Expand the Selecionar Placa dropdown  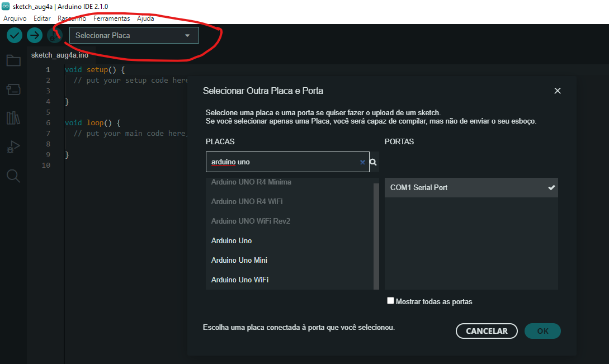[x=134, y=35]
